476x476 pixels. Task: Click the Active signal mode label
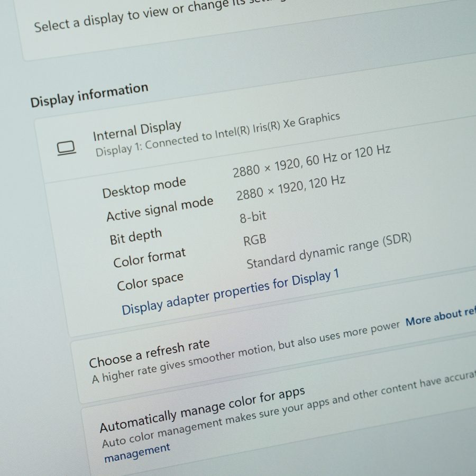pyautogui.click(x=160, y=209)
